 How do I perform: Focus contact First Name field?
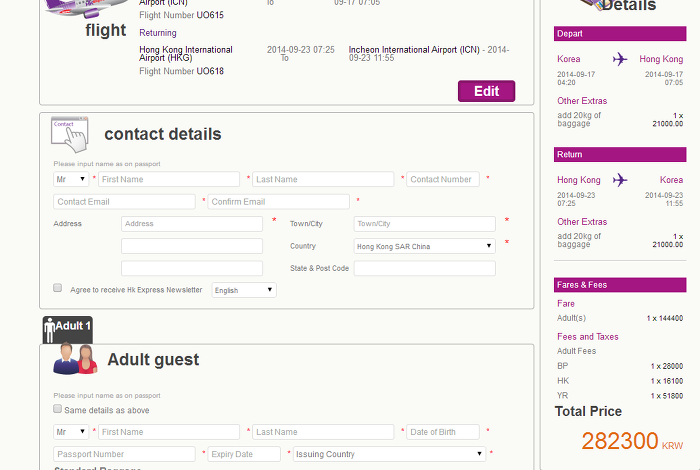point(169,179)
